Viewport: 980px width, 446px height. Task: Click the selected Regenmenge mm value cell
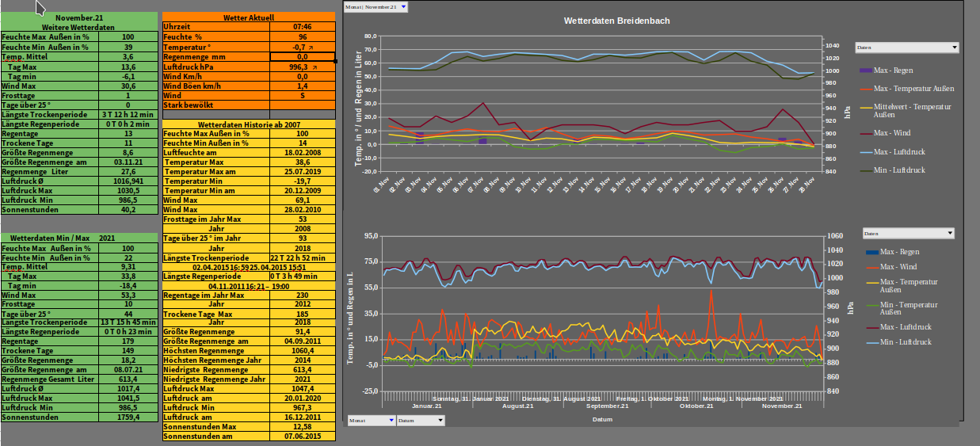pyautogui.click(x=303, y=57)
